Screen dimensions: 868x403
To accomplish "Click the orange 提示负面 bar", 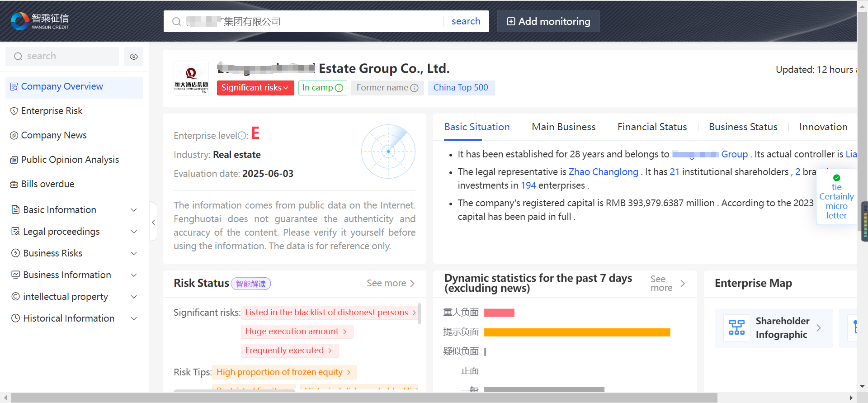I will pyautogui.click(x=577, y=332).
